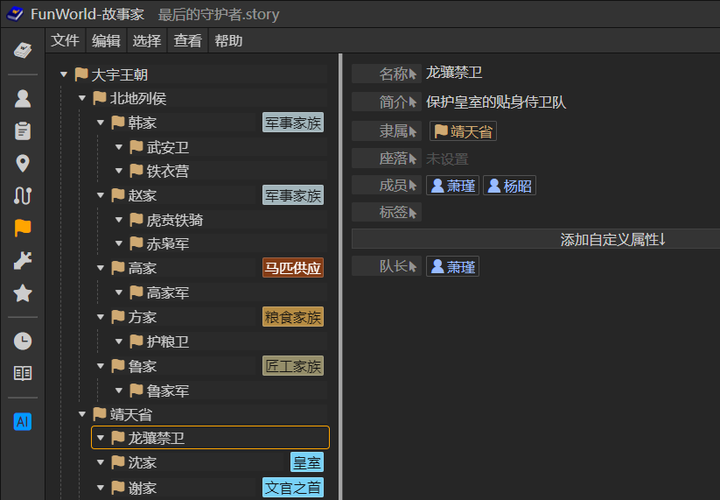Click the 未设置 location field
The height and width of the screenshot is (500, 720).
click(447, 158)
